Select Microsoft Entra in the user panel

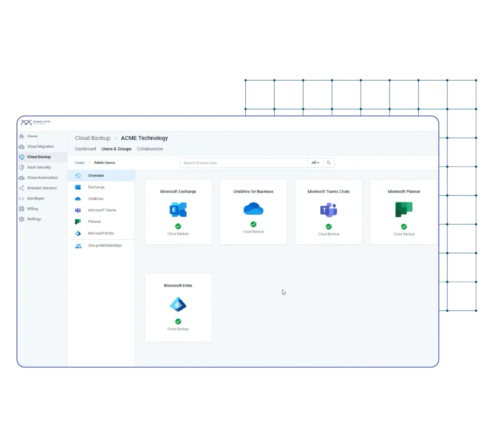pyautogui.click(x=101, y=233)
